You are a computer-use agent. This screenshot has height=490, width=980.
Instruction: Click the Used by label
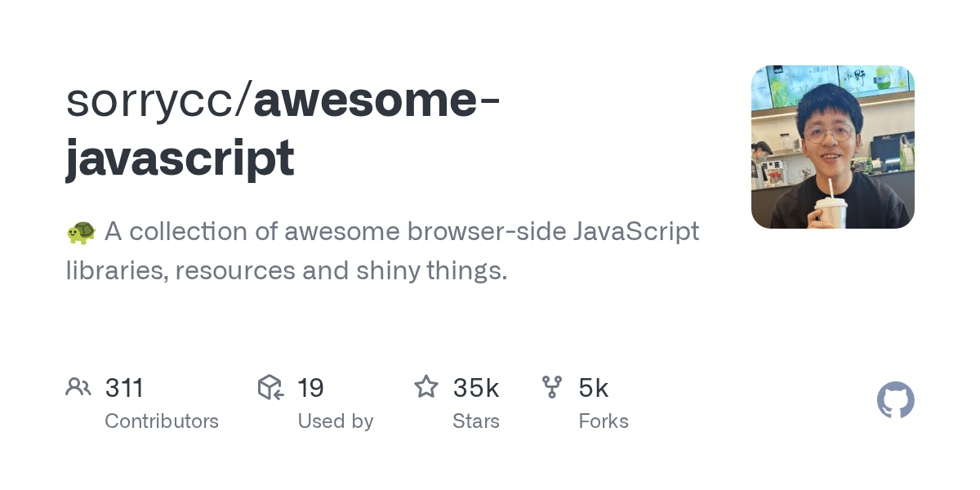pos(335,421)
